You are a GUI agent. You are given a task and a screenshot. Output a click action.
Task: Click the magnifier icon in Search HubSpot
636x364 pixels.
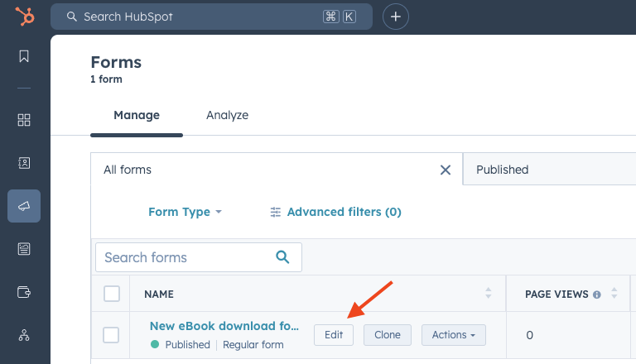[x=72, y=17]
